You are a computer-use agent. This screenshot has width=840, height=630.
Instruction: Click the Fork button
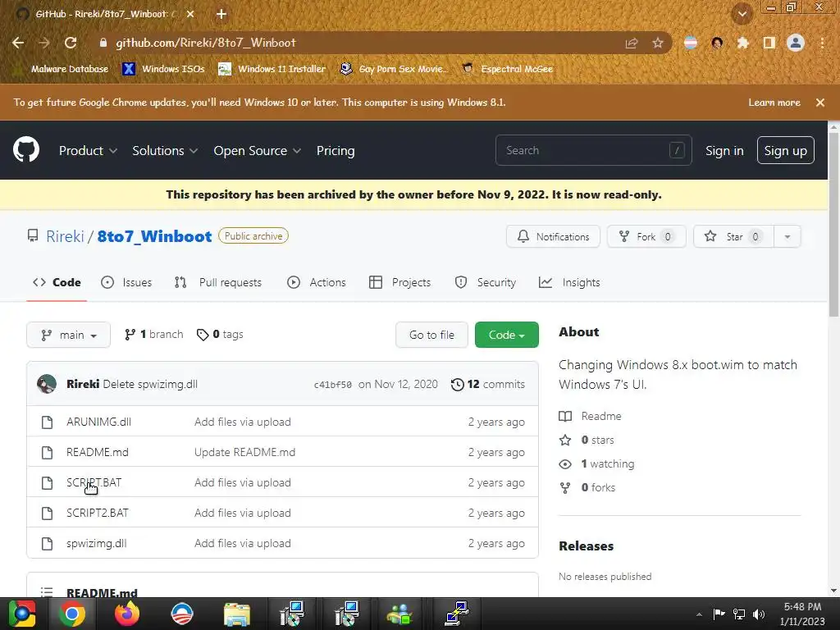(646, 236)
